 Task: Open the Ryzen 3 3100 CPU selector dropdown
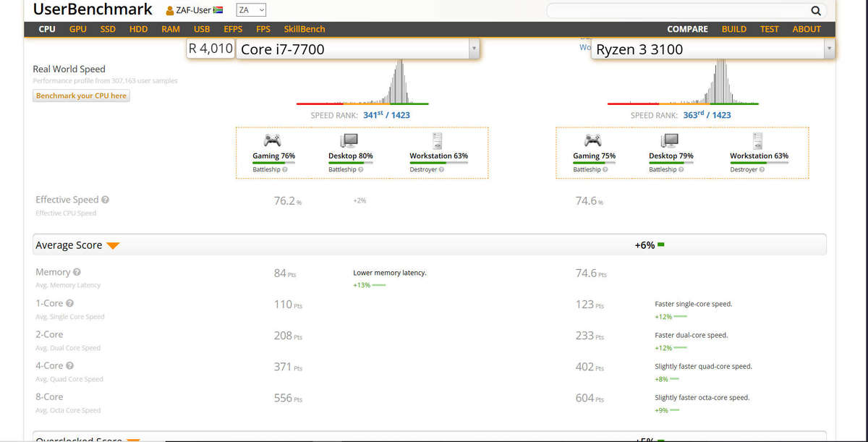tap(829, 49)
